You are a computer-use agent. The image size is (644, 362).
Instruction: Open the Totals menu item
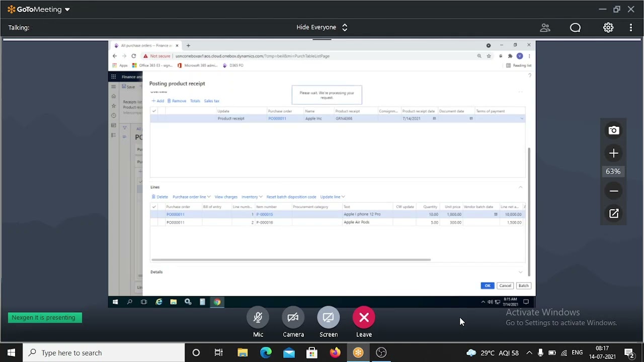click(x=195, y=101)
